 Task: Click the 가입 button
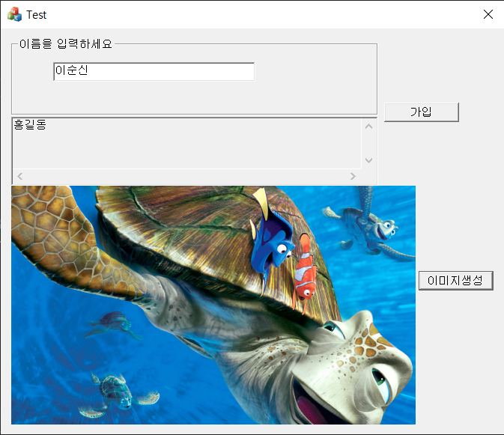422,112
